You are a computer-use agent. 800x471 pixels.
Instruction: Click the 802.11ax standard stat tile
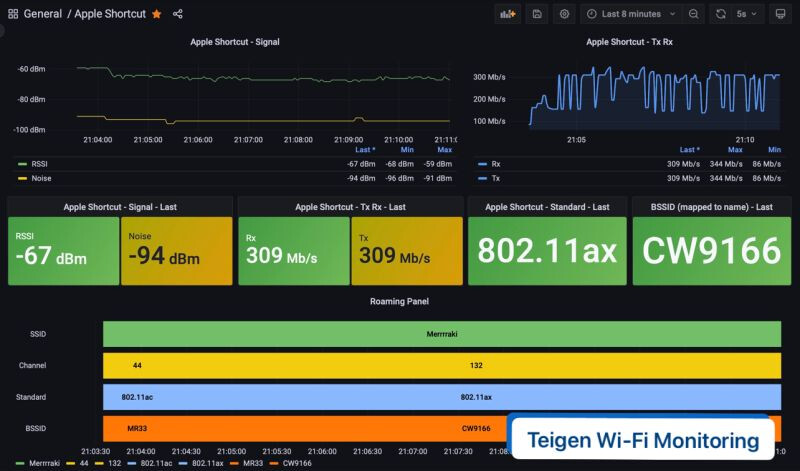coord(547,251)
